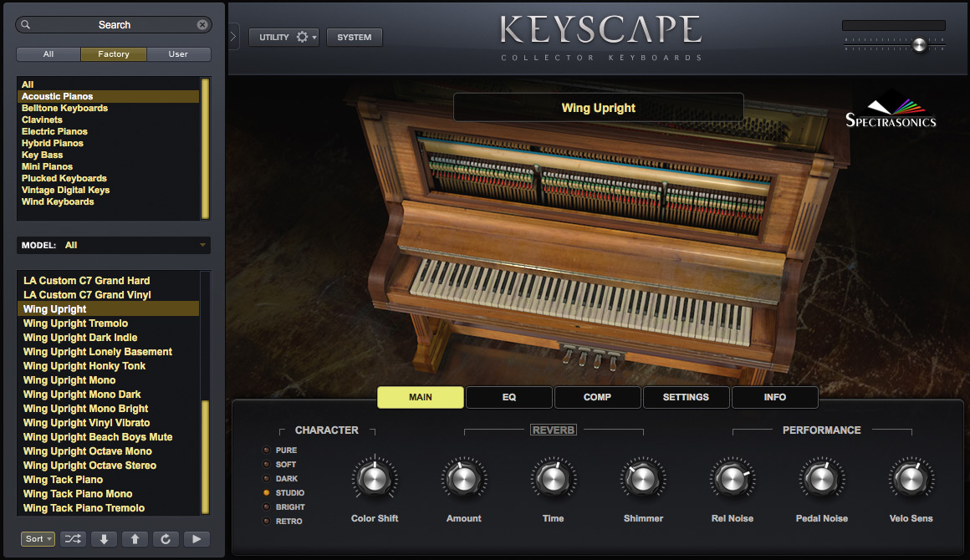Click the master volume slider knob

click(x=920, y=44)
